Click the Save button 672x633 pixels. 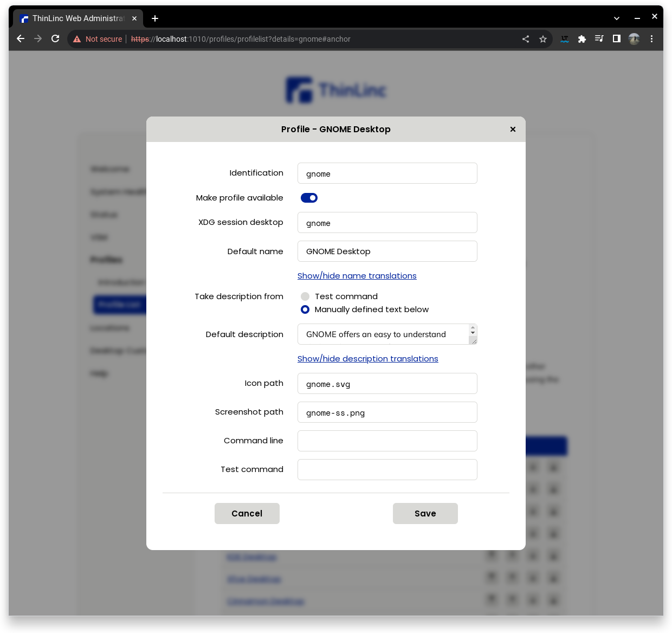425,514
